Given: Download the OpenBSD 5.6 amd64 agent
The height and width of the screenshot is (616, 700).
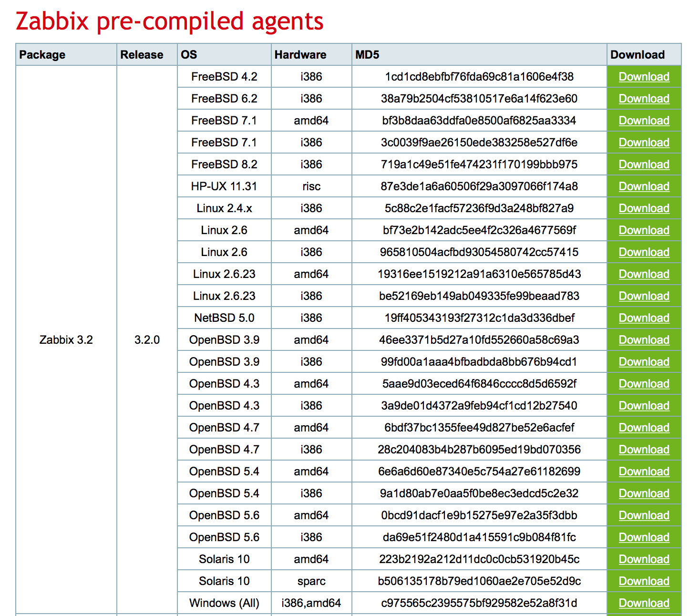Looking at the screenshot, I should click(x=644, y=515).
